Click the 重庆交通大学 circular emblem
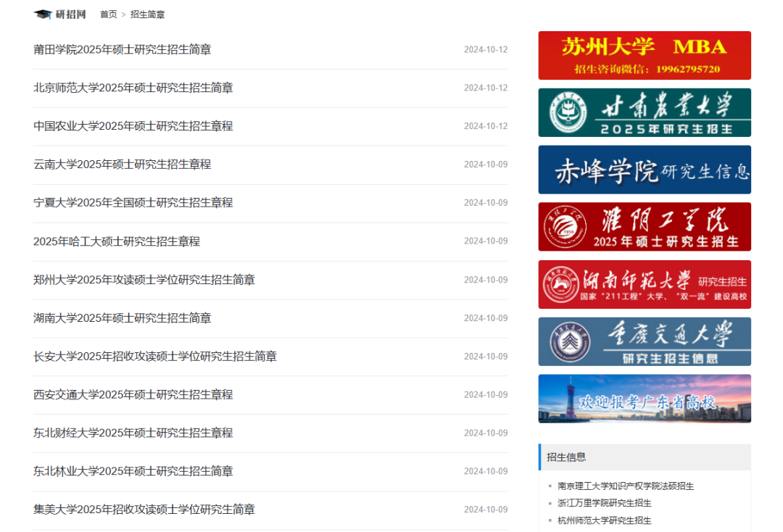 tap(570, 342)
